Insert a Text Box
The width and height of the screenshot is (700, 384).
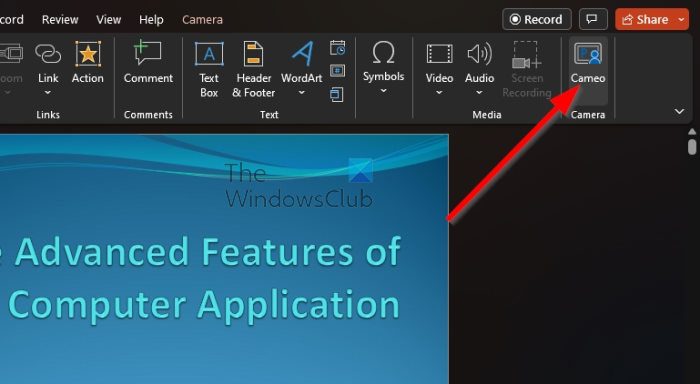209,69
